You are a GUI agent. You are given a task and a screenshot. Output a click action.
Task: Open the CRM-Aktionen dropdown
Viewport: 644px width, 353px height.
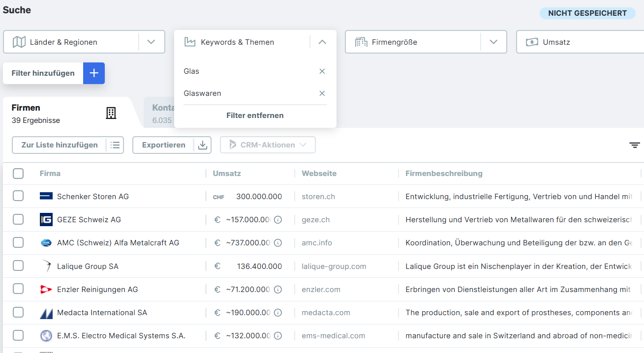(268, 145)
